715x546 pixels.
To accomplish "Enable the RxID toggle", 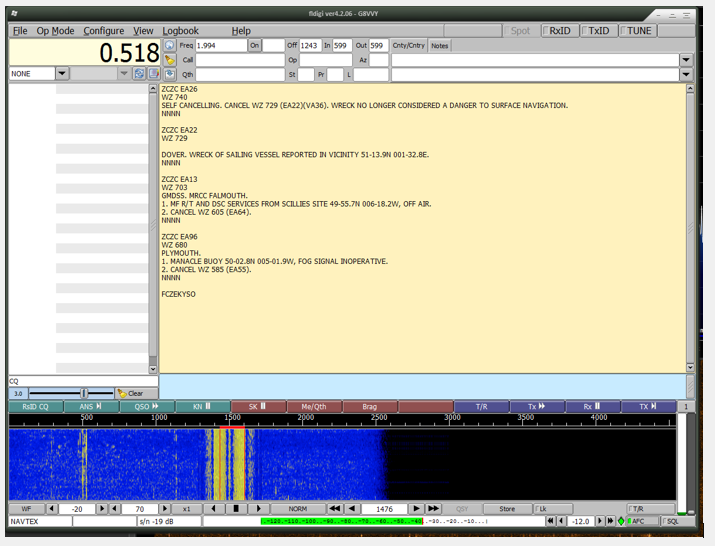I will [560, 31].
